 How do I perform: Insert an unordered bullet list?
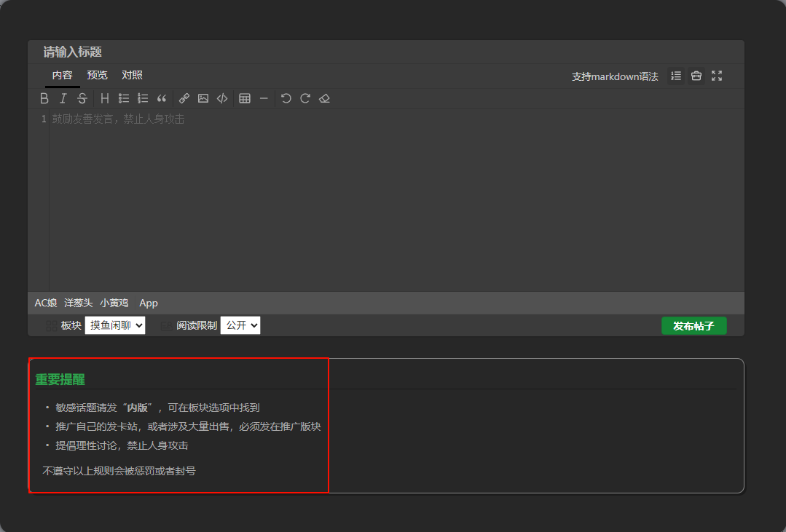(x=124, y=99)
